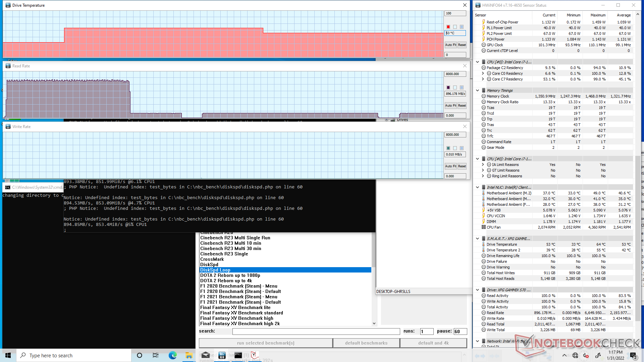Click the Maximum column header
Viewport: 644px width, 362px height.
598,15
